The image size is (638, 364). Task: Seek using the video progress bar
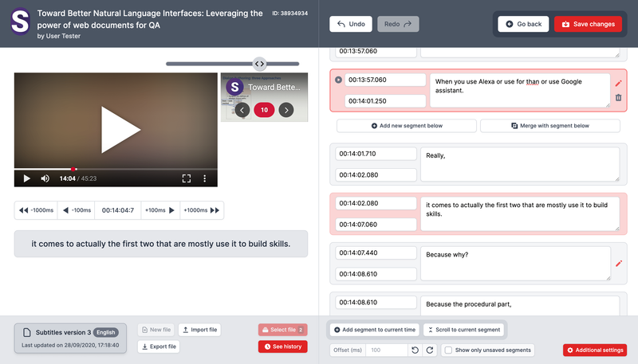pyautogui.click(x=116, y=169)
